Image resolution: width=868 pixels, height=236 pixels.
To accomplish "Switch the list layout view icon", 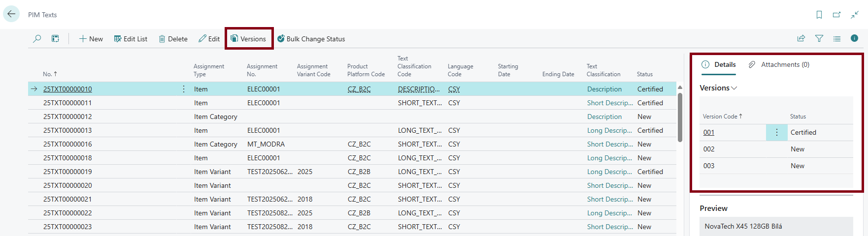I will coord(837,38).
